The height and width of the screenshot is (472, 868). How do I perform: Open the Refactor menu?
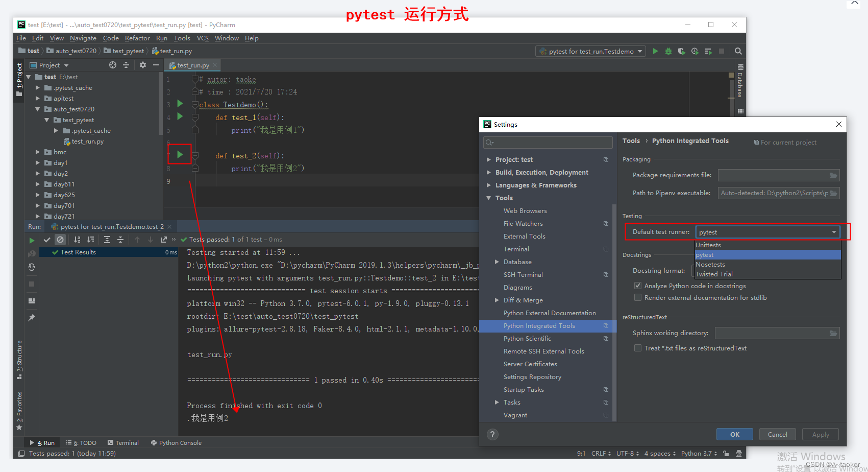point(137,38)
